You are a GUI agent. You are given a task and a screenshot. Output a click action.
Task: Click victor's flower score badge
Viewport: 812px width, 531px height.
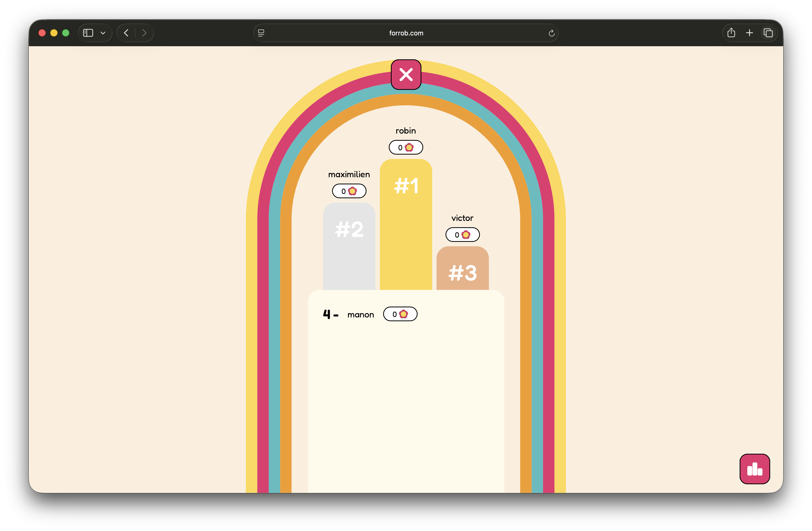[462, 235]
